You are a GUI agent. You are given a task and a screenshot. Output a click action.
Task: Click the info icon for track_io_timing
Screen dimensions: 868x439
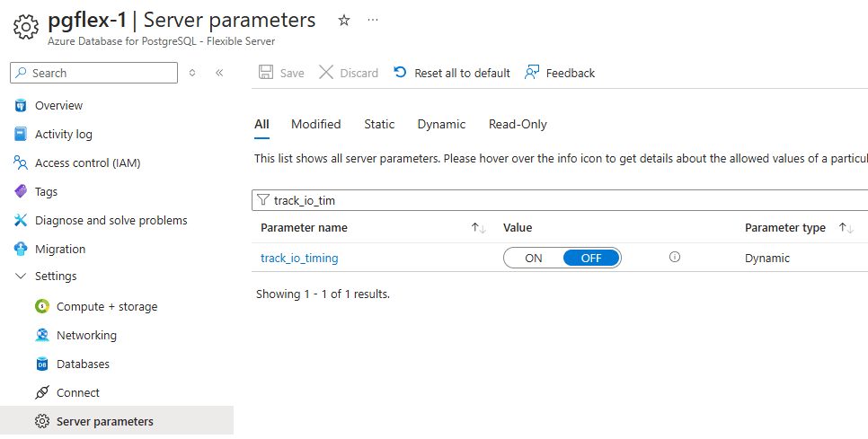[674, 257]
